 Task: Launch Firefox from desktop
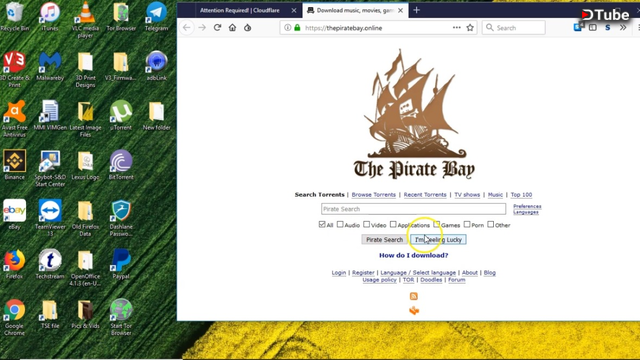click(x=14, y=264)
